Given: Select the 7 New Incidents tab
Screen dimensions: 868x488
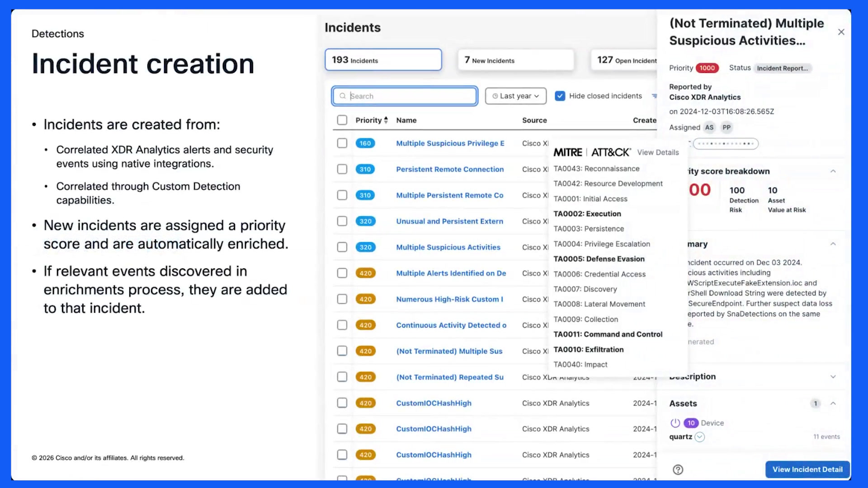Looking at the screenshot, I should [x=516, y=60].
